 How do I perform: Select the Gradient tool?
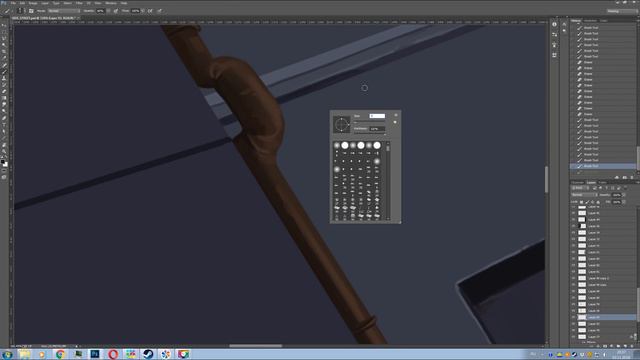pos(4,97)
